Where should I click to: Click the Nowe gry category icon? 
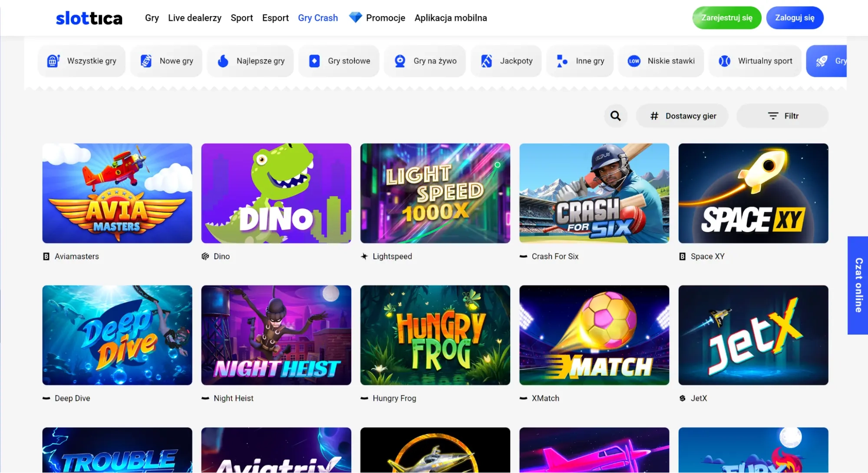pyautogui.click(x=146, y=61)
